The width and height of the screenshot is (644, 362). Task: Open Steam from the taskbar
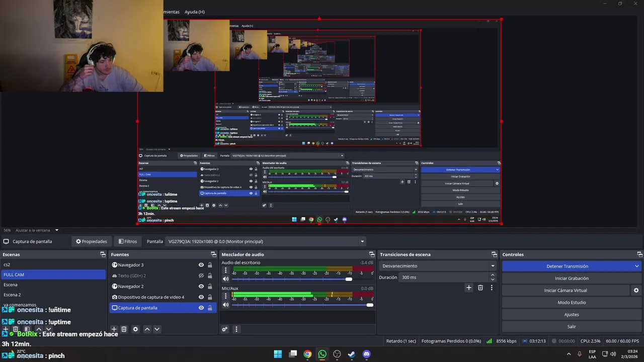352,354
